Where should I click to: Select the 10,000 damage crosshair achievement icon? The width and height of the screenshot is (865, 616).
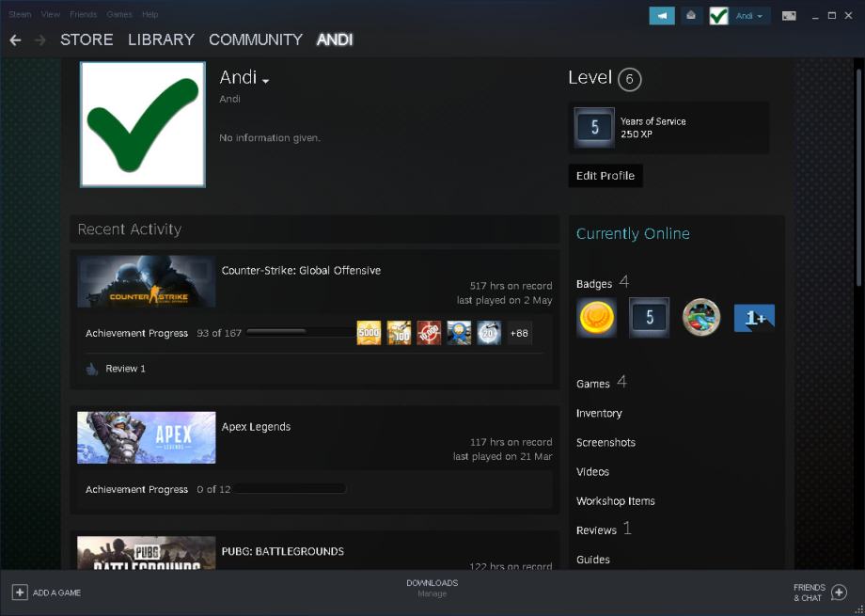point(429,332)
